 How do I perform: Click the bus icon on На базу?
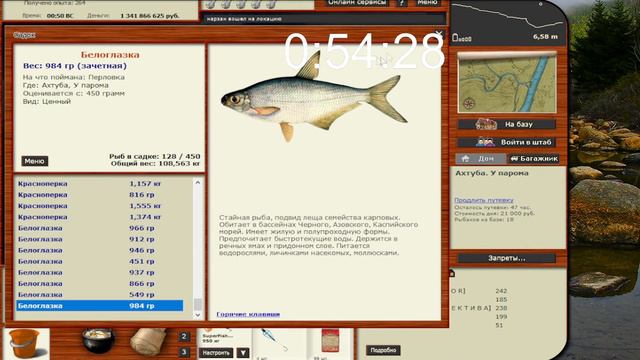pyautogui.click(x=485, y=124)
